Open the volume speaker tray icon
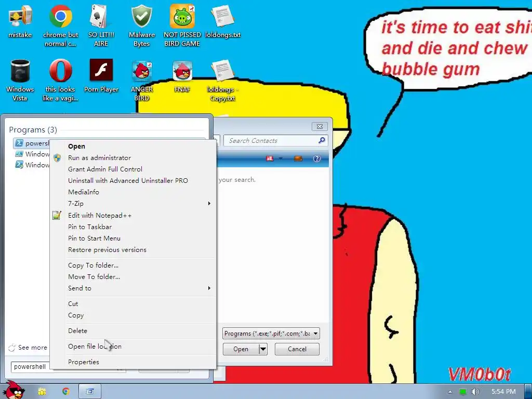This screenshot has height=399, width=532. (x=475, y=392)
